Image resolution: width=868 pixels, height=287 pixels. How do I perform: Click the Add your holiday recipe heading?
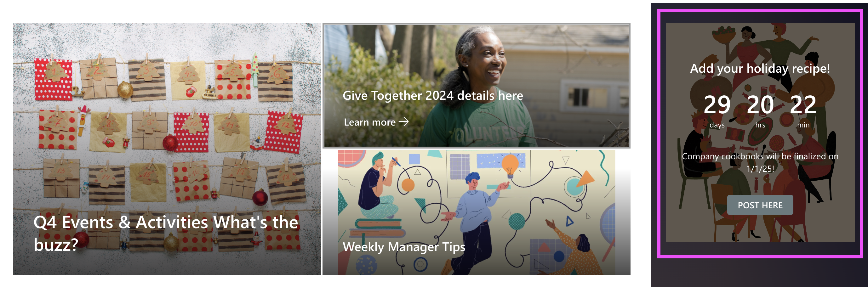(760, 68)
